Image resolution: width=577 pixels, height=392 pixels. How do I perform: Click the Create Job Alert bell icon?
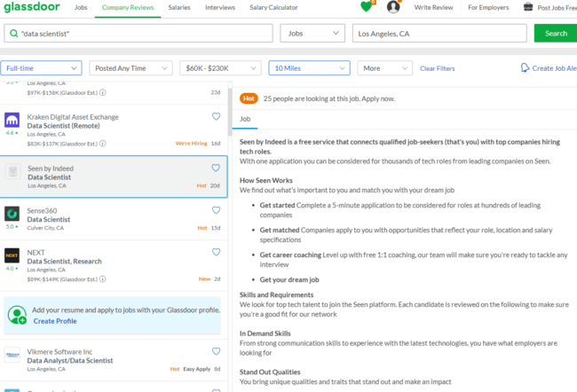click(525, 67)
